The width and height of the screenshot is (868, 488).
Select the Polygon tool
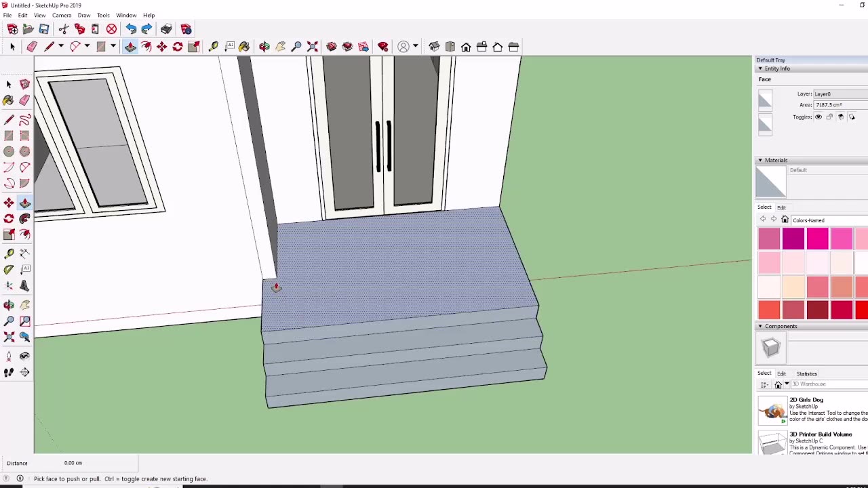point(24,152)
